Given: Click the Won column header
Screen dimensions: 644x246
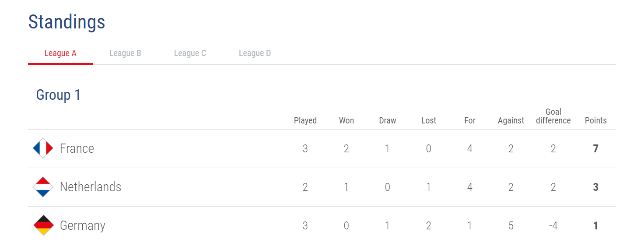Looking at the screenshot, I should point(346,120).
